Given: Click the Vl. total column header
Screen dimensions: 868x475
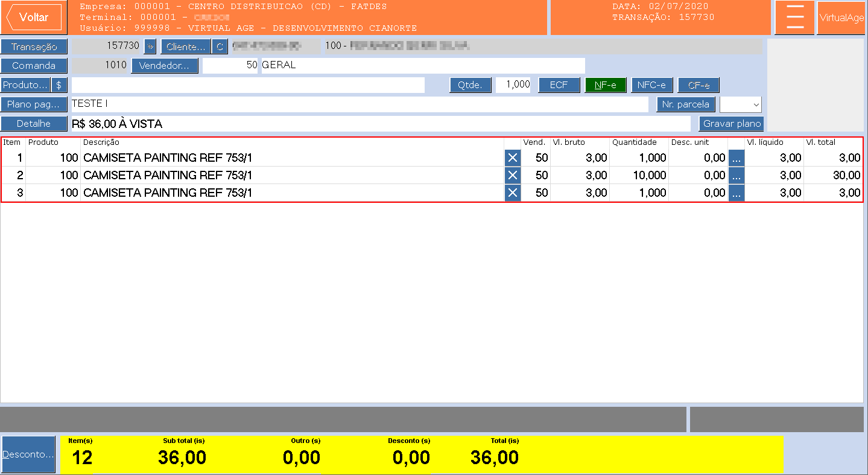Looking at the screenshot, I should [821, 142].
